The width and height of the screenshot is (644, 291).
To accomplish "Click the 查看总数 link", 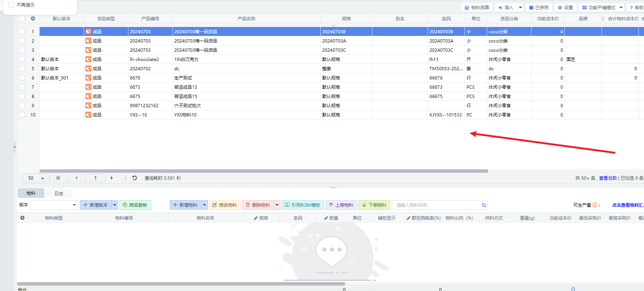I will [608, 178].
